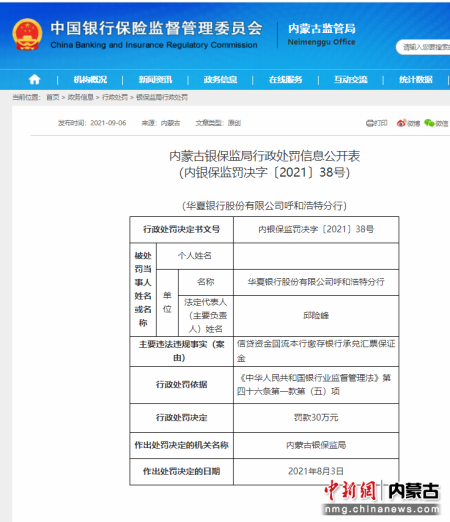
Task: Click the 内蒙古监管局 title
Action: (x=322, y=29)
